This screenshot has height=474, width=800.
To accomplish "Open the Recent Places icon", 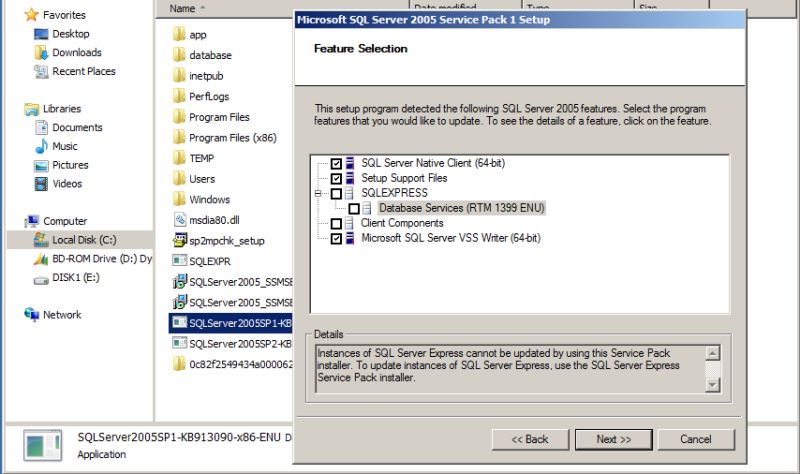I will (41, 71).
